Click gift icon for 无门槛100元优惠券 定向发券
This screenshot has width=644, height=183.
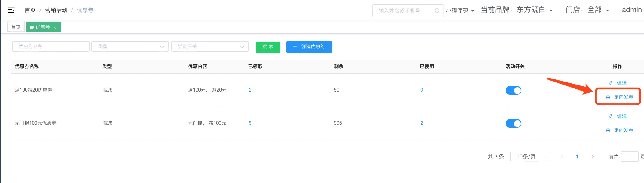pos(608,130)
